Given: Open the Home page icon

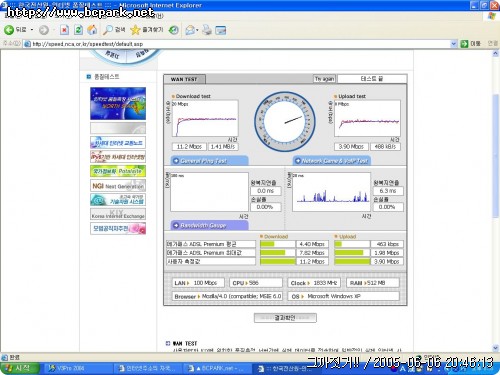Looking at the screenshot, I should (92, 30).
